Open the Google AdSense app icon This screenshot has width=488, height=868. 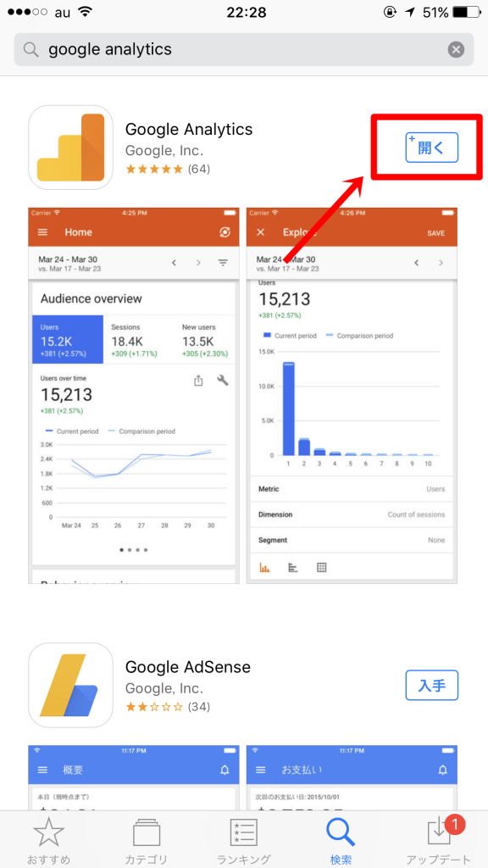[x=71, y=685]
